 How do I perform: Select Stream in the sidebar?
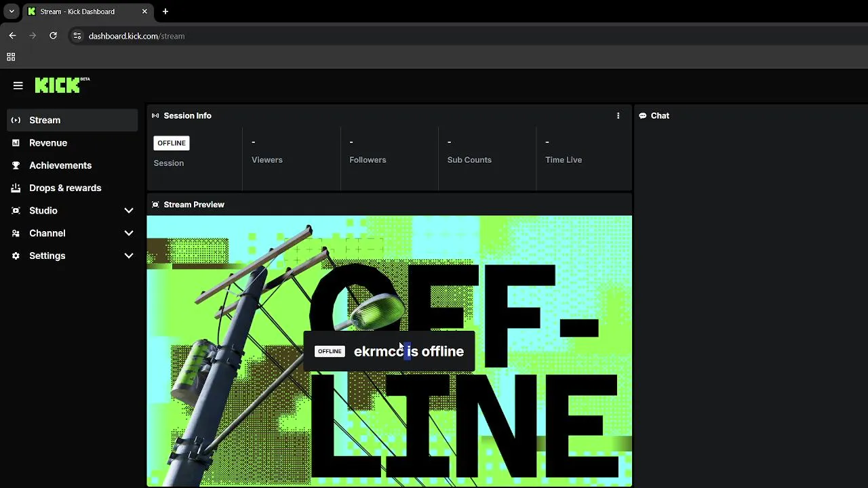[x=72, y=120]
